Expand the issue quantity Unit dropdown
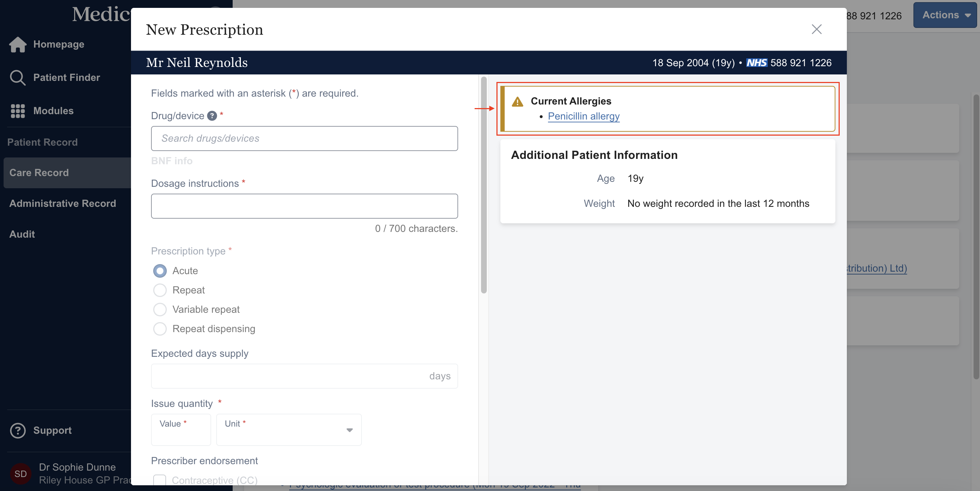This screenshot has height=491, width=980. point(288,430)
